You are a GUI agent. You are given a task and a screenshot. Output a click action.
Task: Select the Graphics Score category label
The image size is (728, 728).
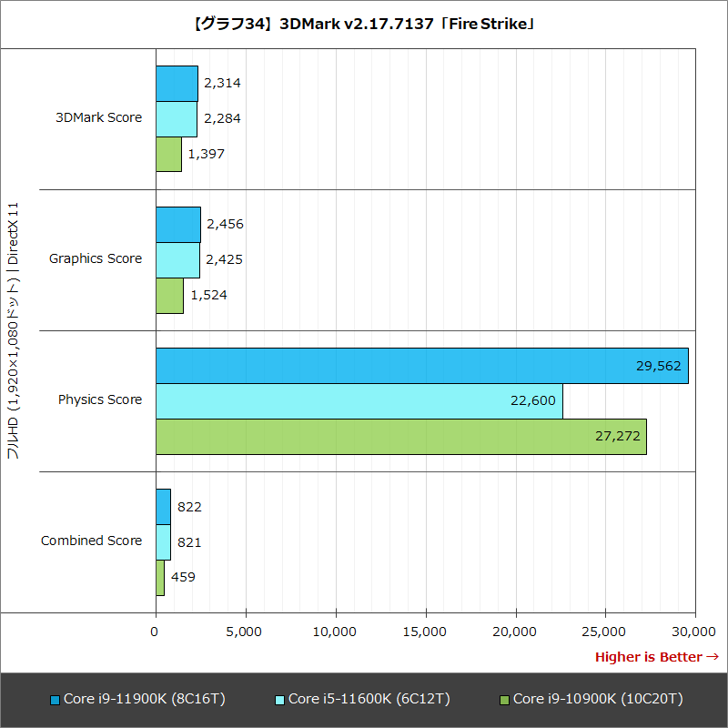[95, 258]
